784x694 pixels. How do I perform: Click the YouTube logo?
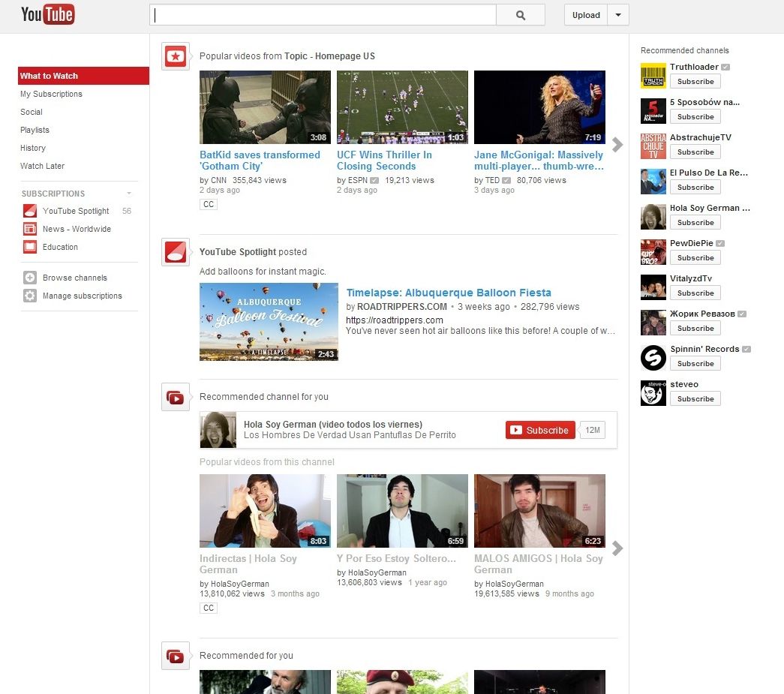(x=47, y=14)
